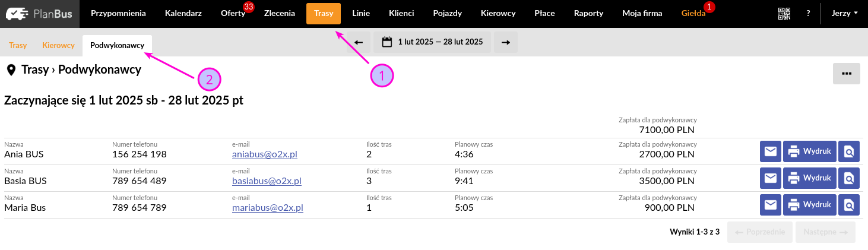Screen dimensions: 868x250
Task: Click the mariabus@o2x.pl email link
Action: tap(268, 208)
